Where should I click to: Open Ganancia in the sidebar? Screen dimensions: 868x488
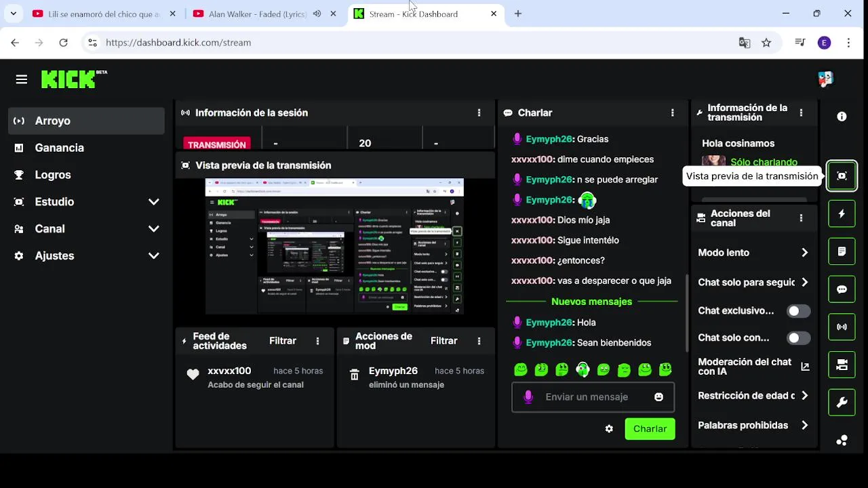87,148
